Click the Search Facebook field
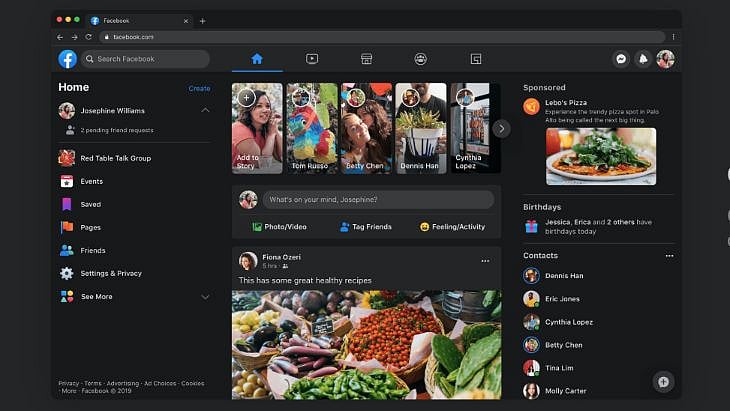This screenshot has height=411, width=730. [146, 59]
